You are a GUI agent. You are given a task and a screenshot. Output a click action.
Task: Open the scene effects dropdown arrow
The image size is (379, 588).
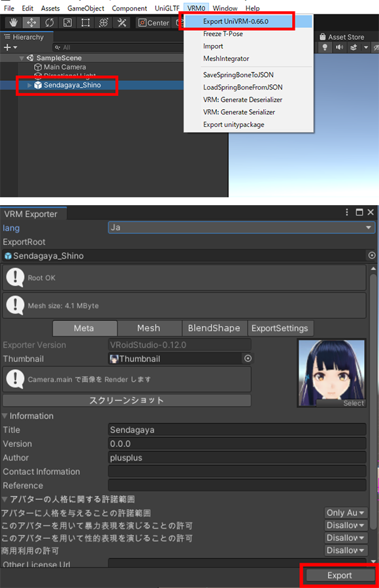[366, 48]
